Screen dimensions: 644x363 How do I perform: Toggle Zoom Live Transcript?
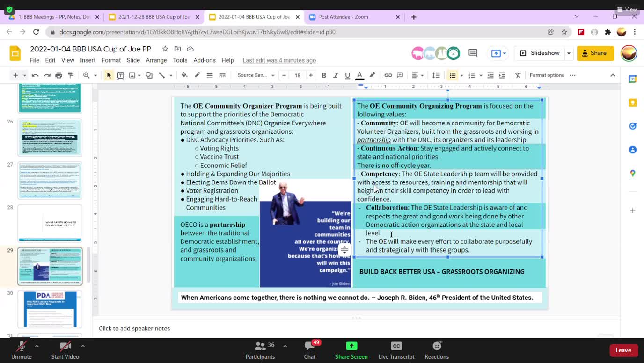(x=396, y=350)
